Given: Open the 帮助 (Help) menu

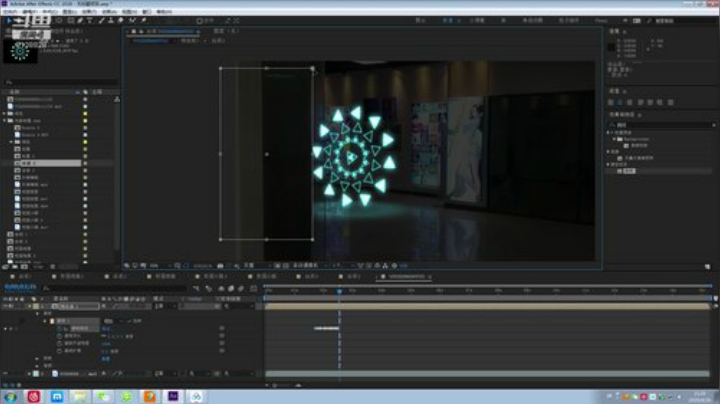Looking at the screenshot, I should pos(164,11).
